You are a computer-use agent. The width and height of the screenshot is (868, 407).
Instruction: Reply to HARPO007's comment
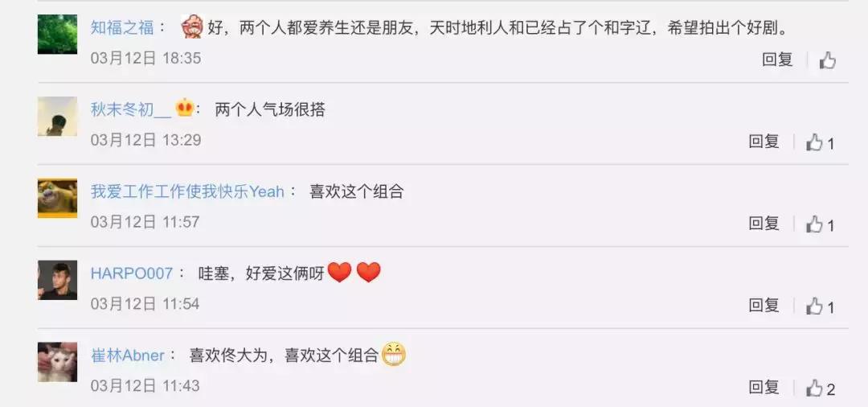coord(764,305)
